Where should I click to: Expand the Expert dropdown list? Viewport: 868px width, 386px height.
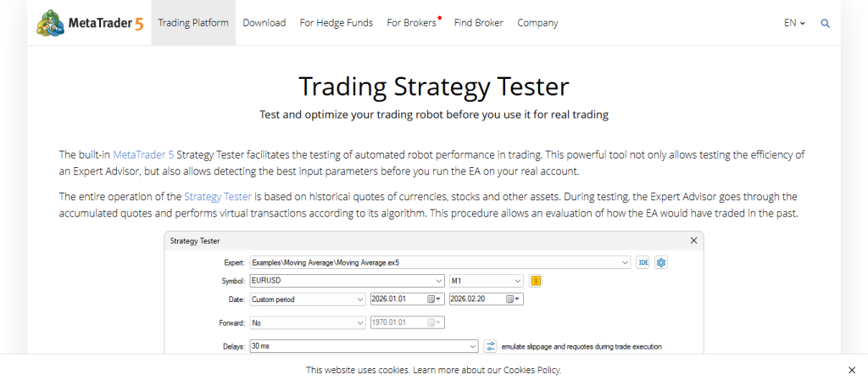coord(626,262)
